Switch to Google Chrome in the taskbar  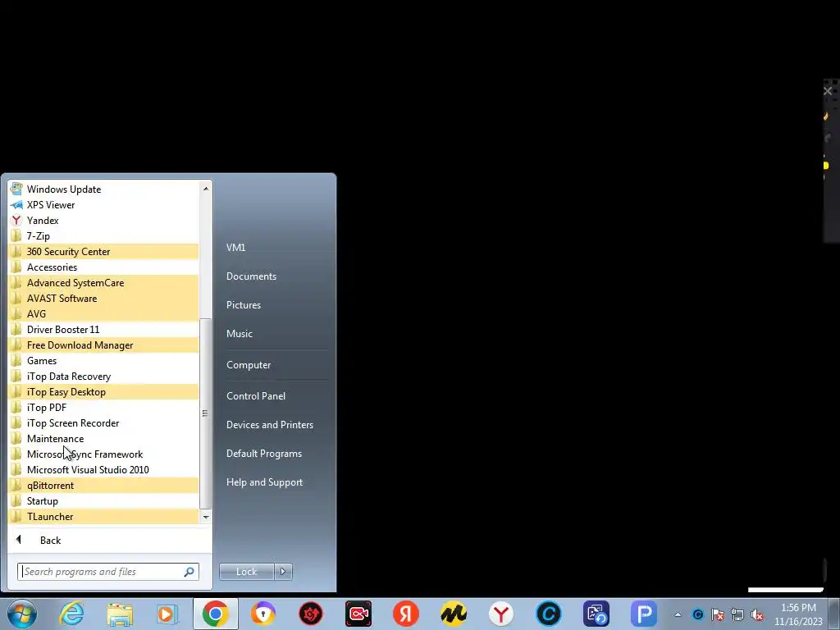tap(216, 614)
